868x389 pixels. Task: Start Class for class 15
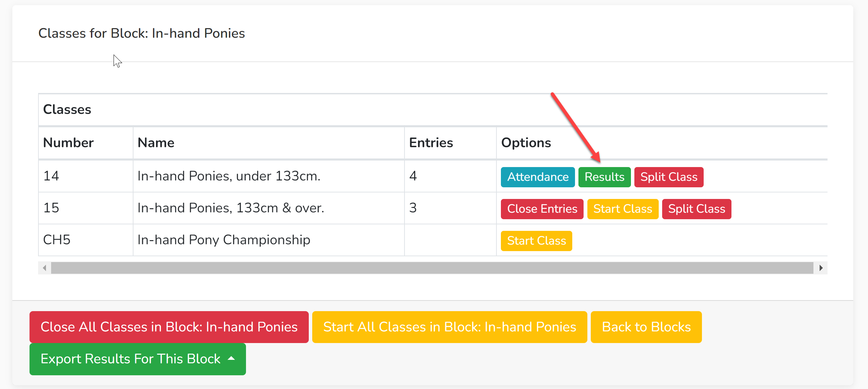(623, 209)
